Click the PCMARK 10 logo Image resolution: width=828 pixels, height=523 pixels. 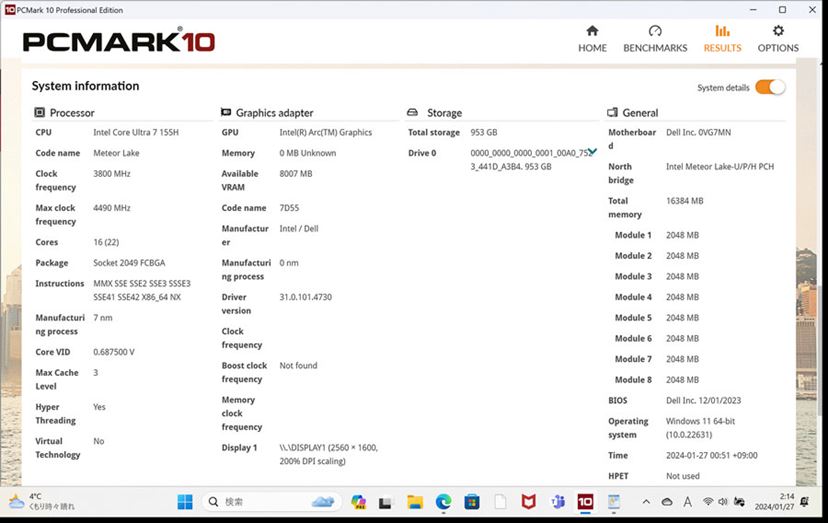coord(119,41)
